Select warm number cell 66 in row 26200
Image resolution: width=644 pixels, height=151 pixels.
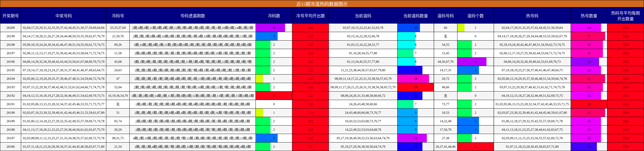446,28
